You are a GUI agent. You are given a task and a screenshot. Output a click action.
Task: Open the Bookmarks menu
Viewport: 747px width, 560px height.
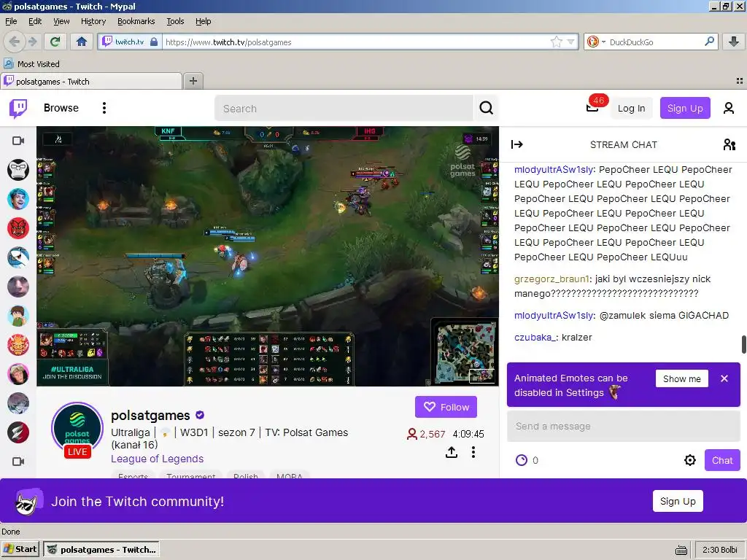coord(136,21)
